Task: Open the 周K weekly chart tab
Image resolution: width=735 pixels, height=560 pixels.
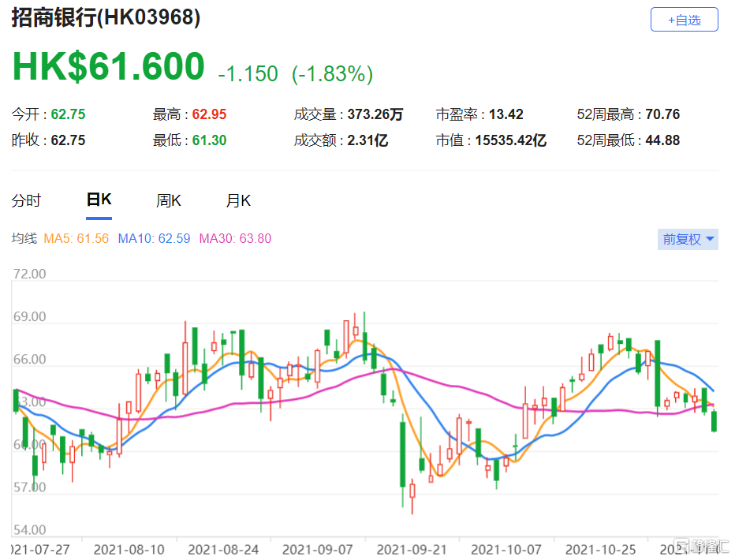Action: click(x=168, y=200)
